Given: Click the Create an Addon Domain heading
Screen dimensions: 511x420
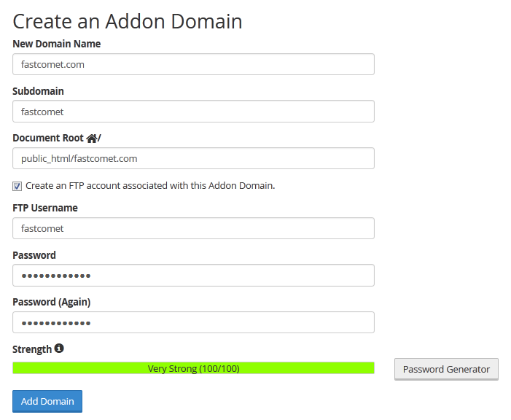Looking at the screenshot, I should pyautogui.click(x=128, y=21).
